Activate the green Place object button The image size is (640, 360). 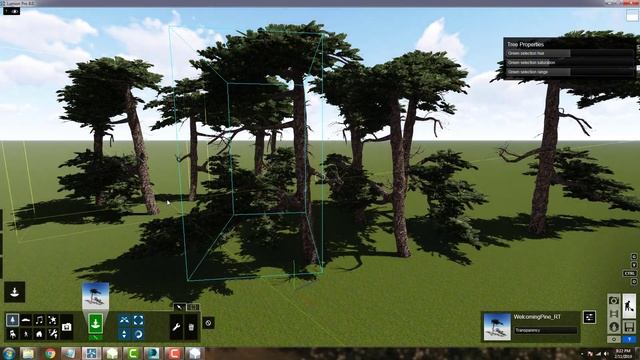click(x=96, y=324)
